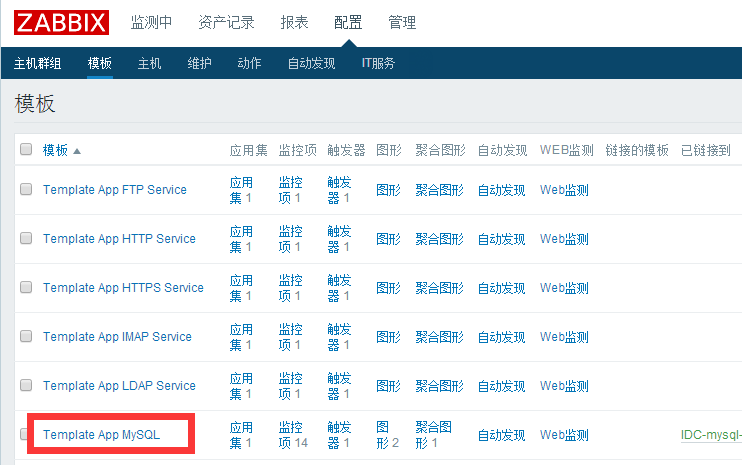
Task: Open 监控项 for HTTPS Service row
Action: coord(290,288)
